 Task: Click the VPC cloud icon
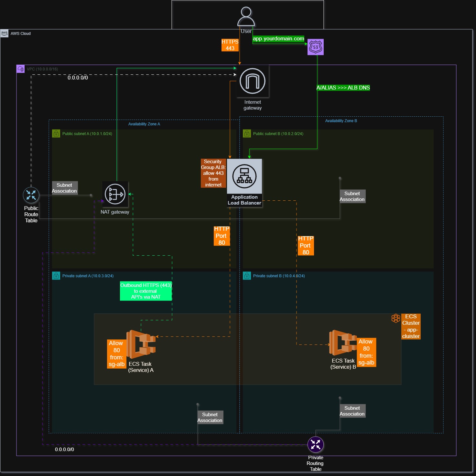point(21,69)
